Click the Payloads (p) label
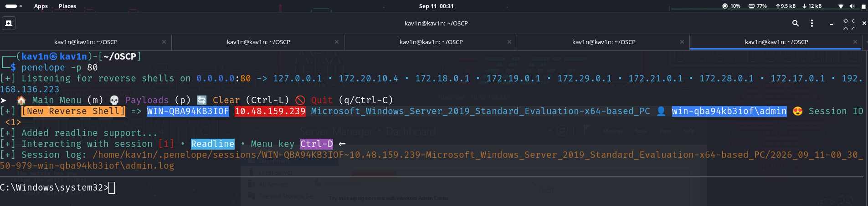The image size is (868, 206). 158,100
